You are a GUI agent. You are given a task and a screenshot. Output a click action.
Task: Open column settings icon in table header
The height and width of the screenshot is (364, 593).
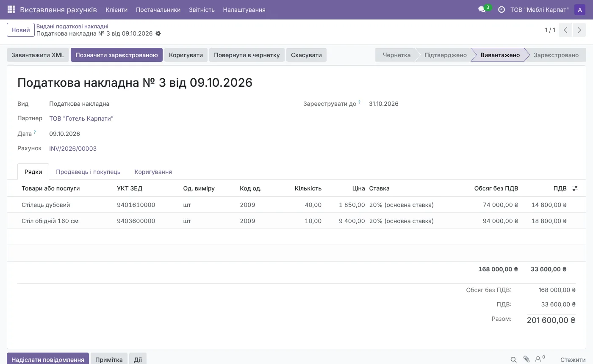click(x=575, y=188)
